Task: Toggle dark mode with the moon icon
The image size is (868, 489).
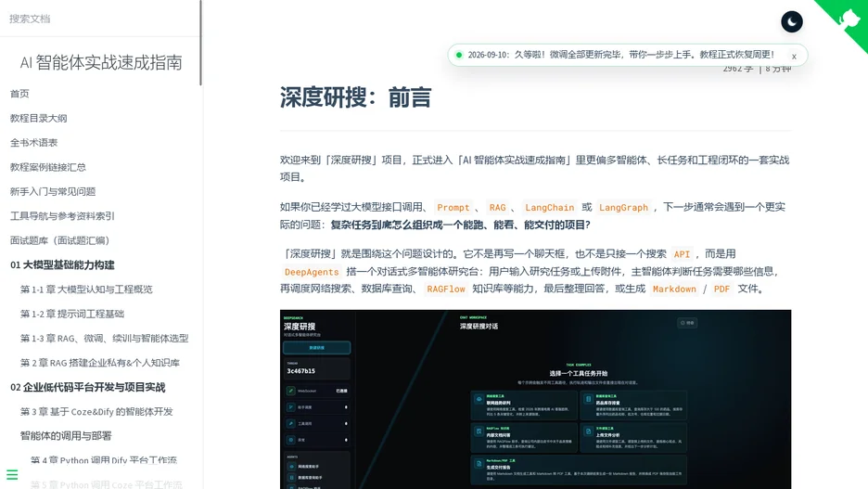Action: (792, 22)
